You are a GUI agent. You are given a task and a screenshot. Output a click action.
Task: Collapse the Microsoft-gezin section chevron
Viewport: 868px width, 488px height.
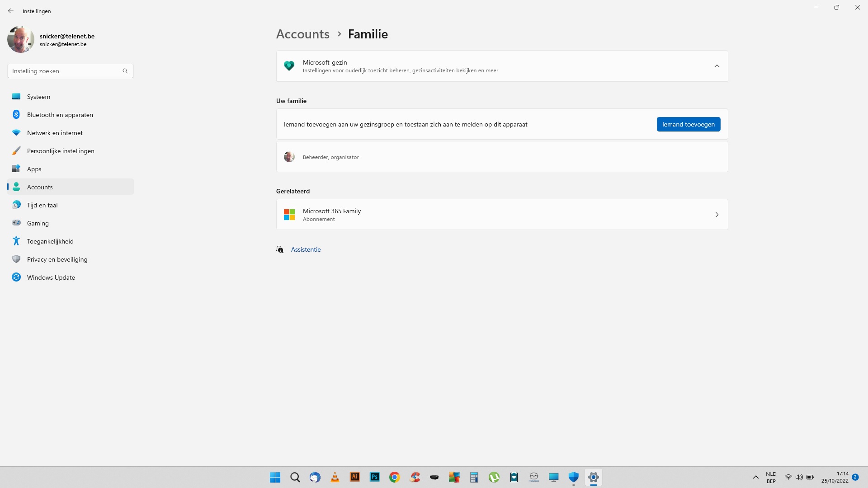click(717, 66)
